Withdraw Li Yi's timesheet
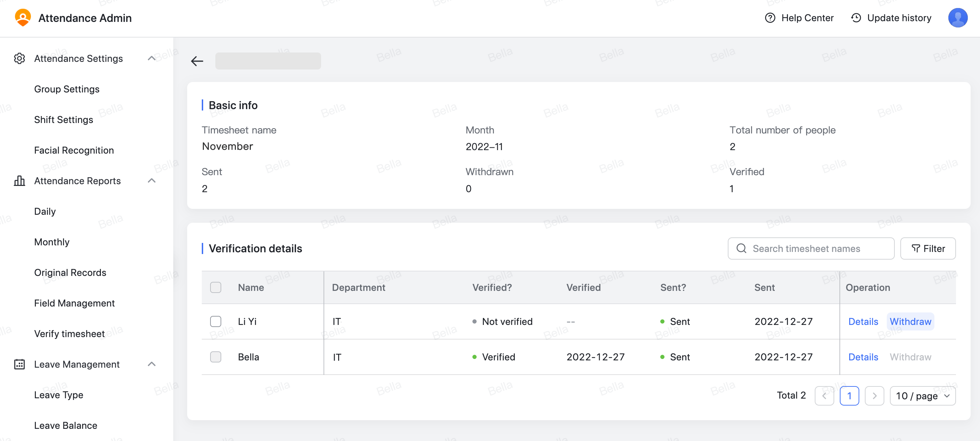The image size is (980, 441). [x=910, y=321]
